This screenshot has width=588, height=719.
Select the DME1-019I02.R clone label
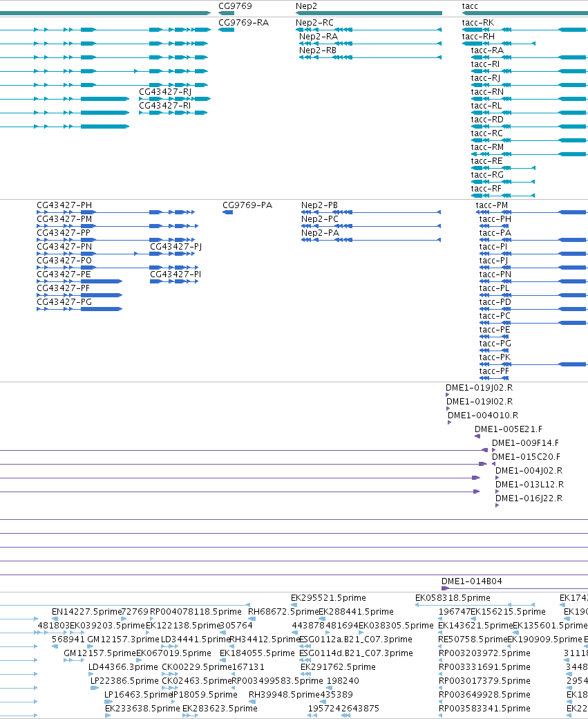pyautogui.click(x=480, y=401)
